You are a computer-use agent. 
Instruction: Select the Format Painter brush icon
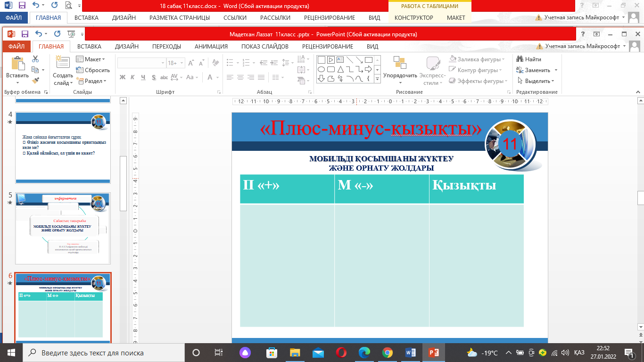35,80
